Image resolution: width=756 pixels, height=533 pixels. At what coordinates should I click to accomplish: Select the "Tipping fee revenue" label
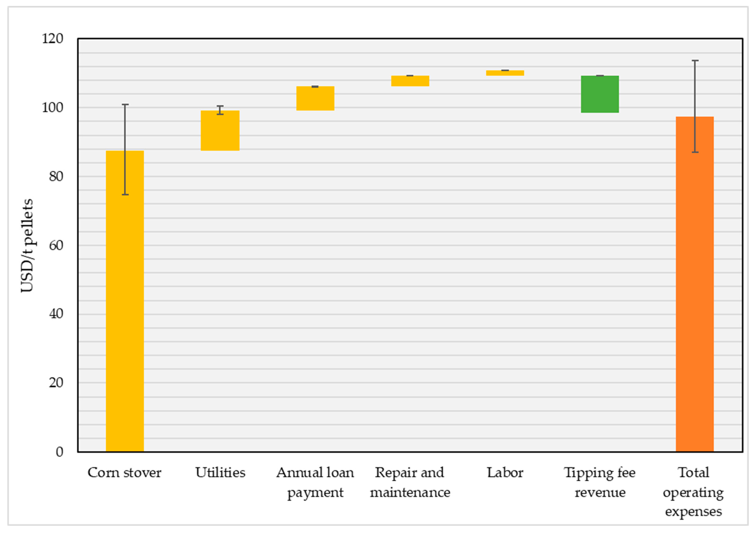[600, 483]
